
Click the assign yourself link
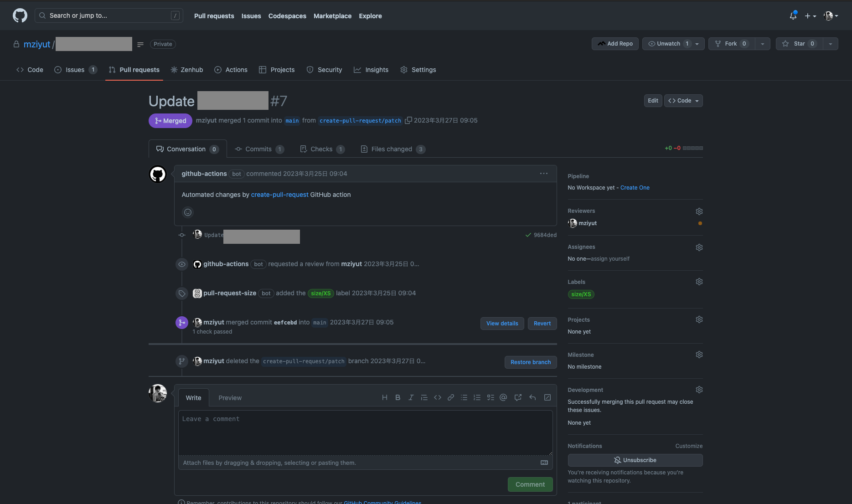coord(610,259)
